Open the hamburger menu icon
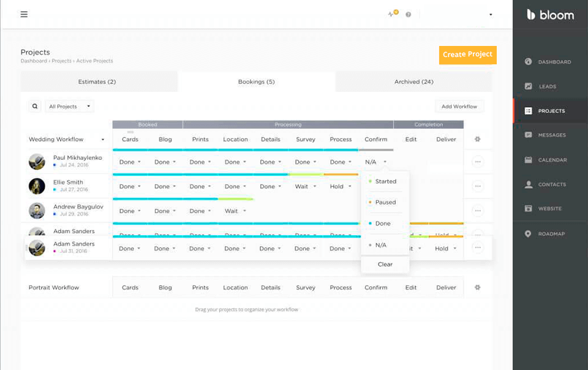588x370 pixels. click(x=24, y=14)
